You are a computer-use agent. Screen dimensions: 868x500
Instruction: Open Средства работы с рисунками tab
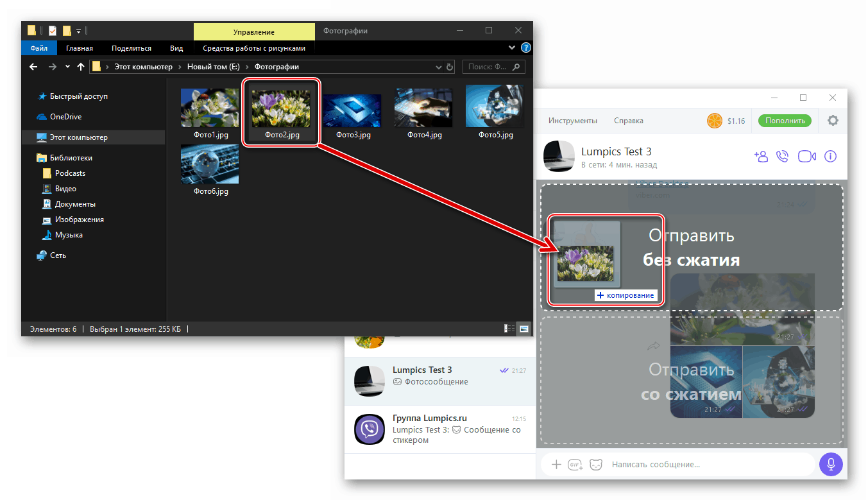click(254, 48)
